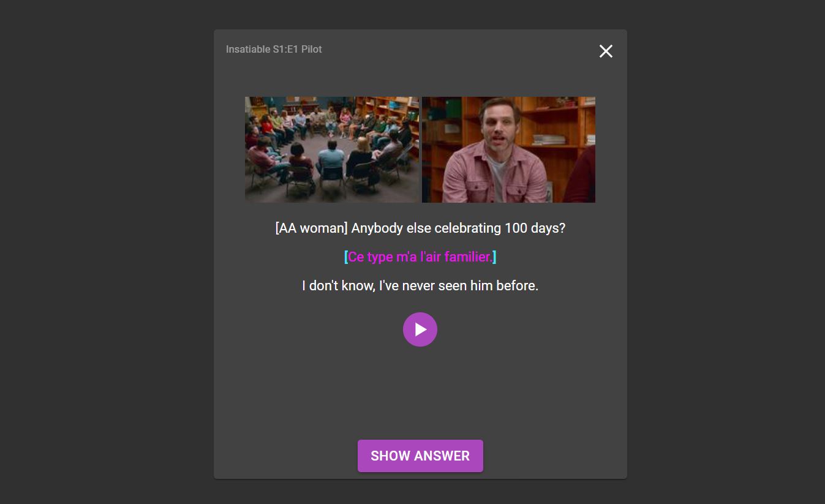Open the right thumbnail of the man in pink shirt
This screenshot has height=504, width=825.
[508, 149]
